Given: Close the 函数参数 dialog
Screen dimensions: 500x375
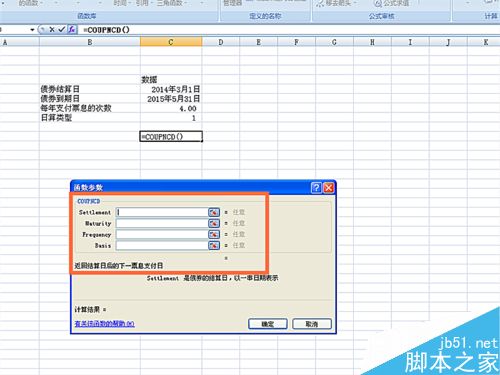Looking at the screenshot, I should 328,188.
